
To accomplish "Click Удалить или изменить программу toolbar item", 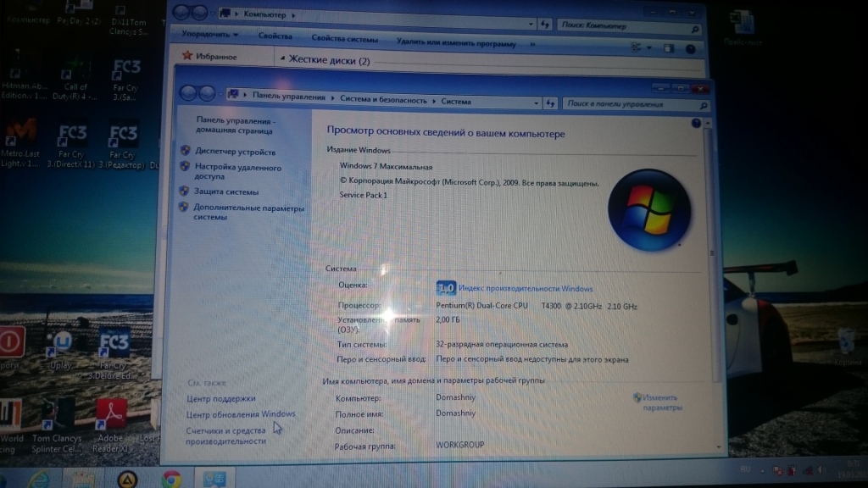I will 455,41.
